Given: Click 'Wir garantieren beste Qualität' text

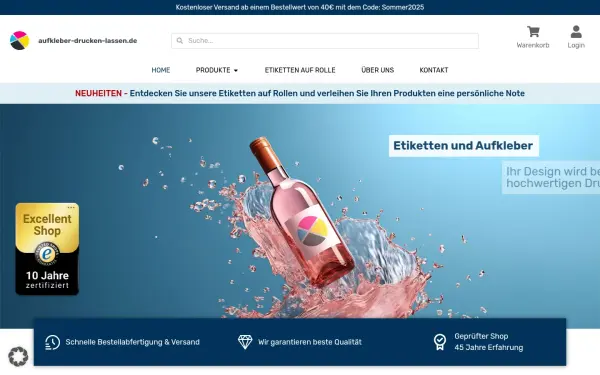Looking at the screenshot, I should coord(310,342).
